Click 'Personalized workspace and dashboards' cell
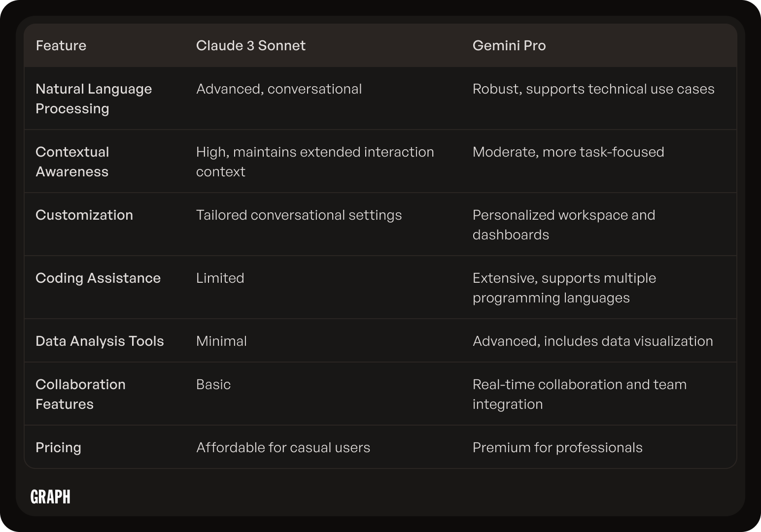 click(x=564, y=225)
